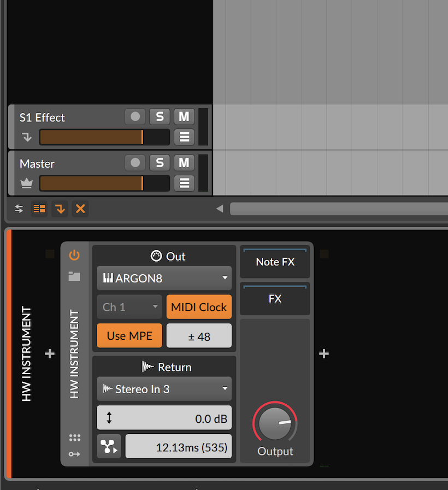Arm record on S1 Effect track

pos(135,116)
